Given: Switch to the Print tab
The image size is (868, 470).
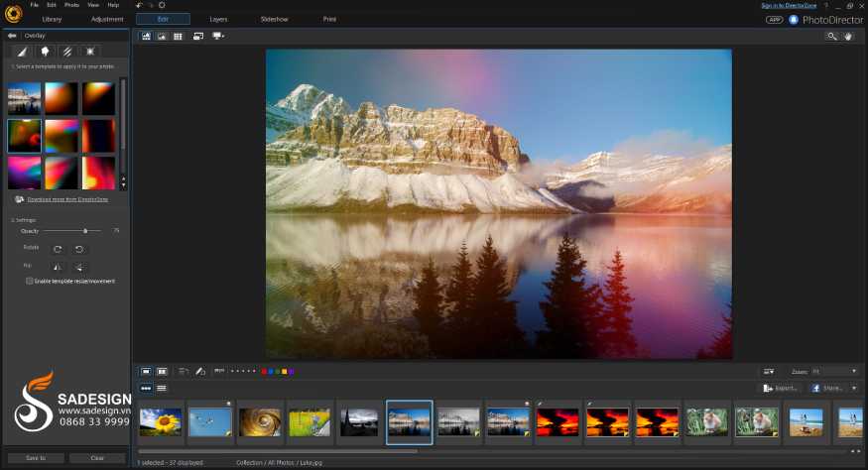Looking at the screenshot, I should [x=330, y=20].
